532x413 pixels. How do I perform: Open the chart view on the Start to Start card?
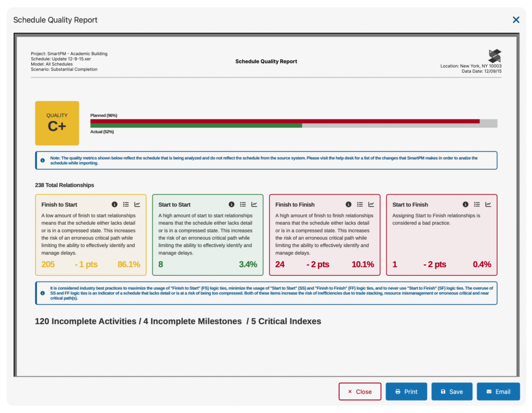click(255, 204)
